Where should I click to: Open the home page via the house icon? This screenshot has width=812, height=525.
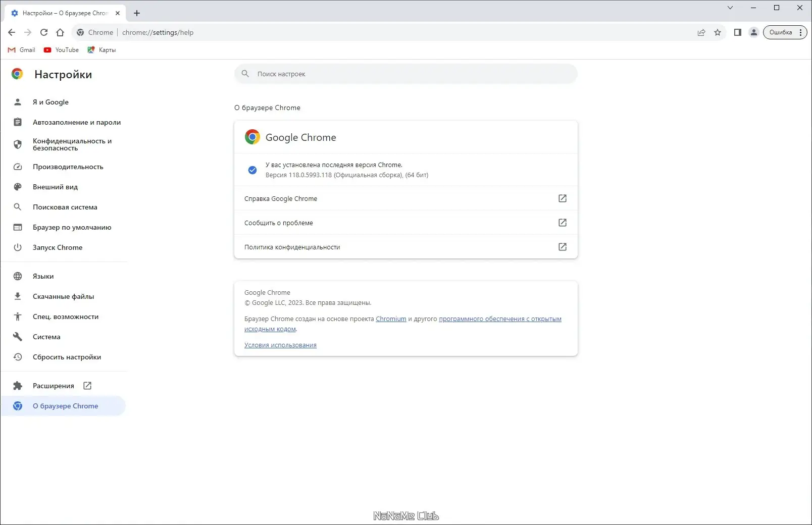point(60,32)
